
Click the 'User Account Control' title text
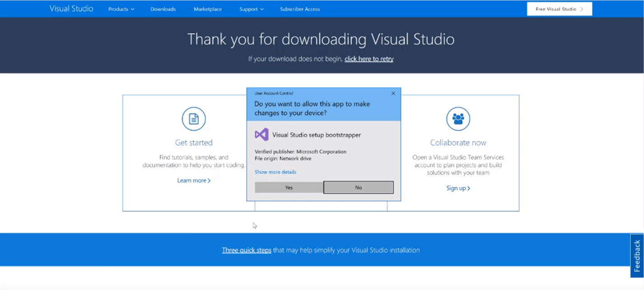[274, 94]
